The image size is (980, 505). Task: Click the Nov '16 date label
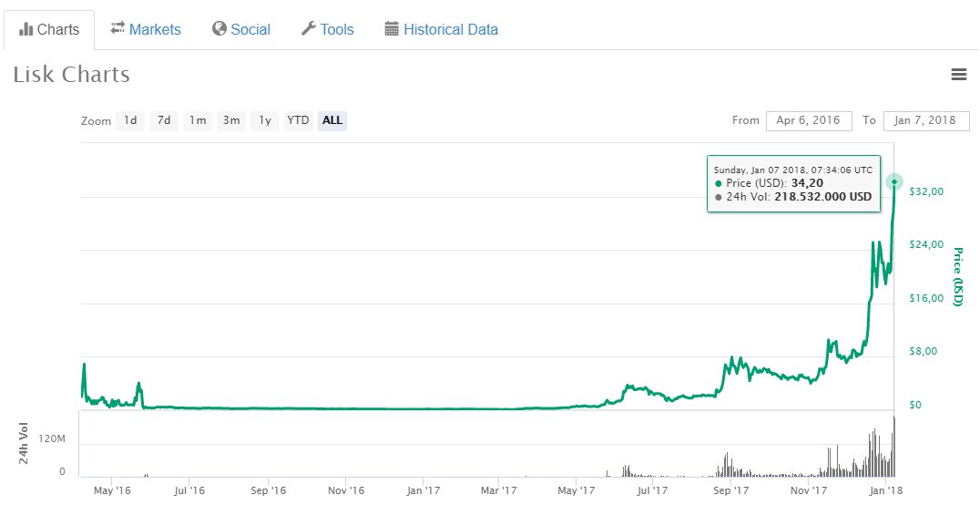[x=345, y=490]
